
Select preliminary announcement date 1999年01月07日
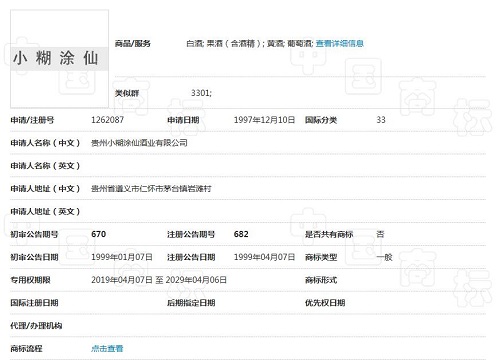(x=122, y=257)
